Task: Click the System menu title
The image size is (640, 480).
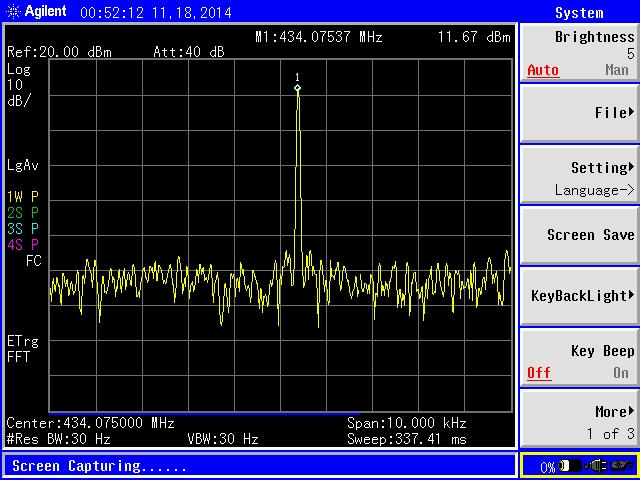Action: coord(579,13)
